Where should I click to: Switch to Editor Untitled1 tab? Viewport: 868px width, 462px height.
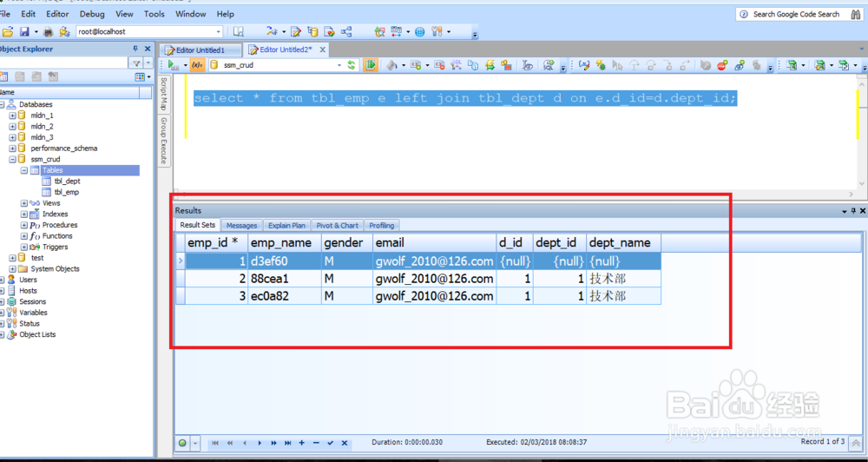click(201, 49)
